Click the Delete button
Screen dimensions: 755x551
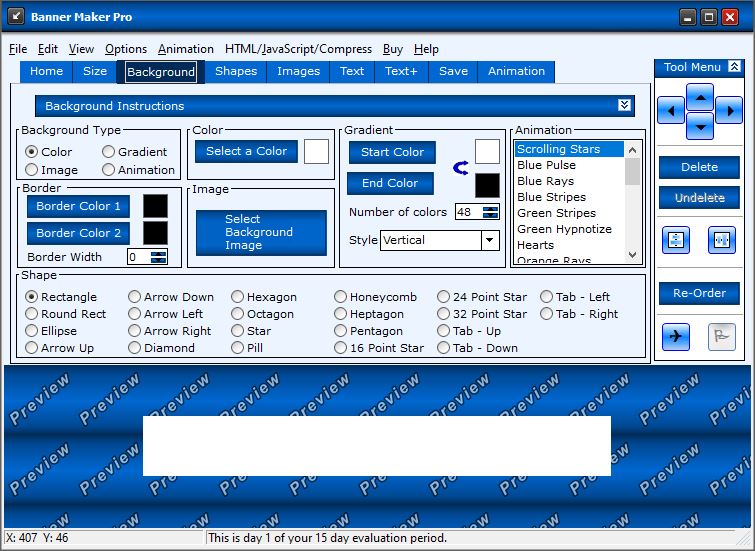coord(699,167)
